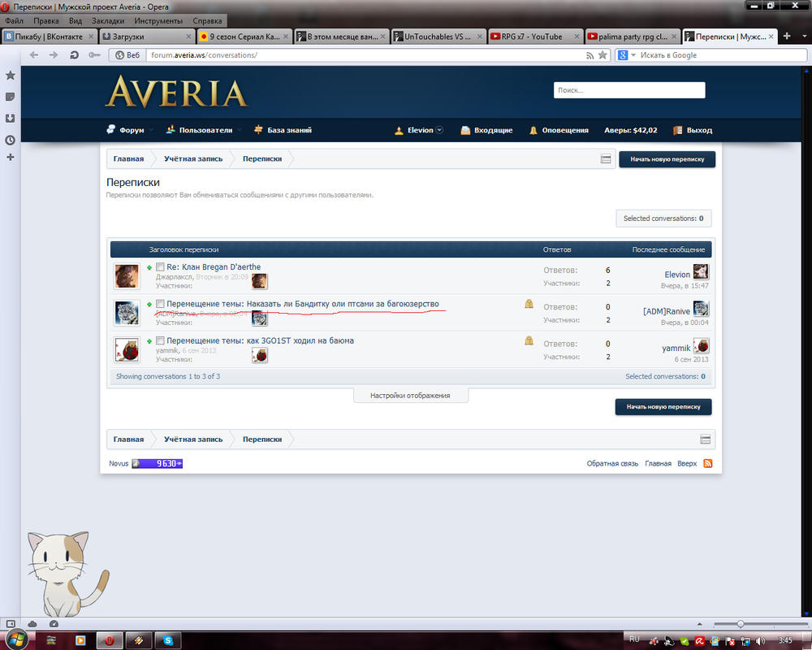Select checkbox for the 'Наказать ли Бандитку' conversation
The width and height of the screenshot is (812, 650).
coord(161,304)
